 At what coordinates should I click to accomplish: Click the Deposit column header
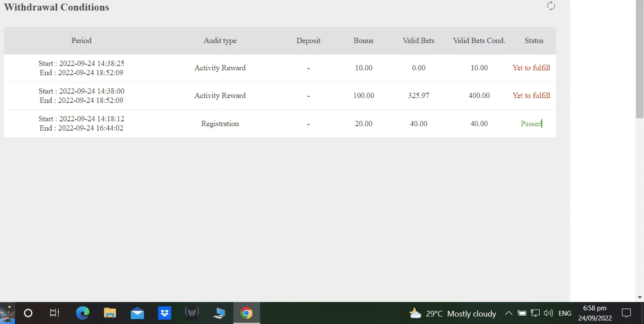pyautogui.click(x=309, y=40)
